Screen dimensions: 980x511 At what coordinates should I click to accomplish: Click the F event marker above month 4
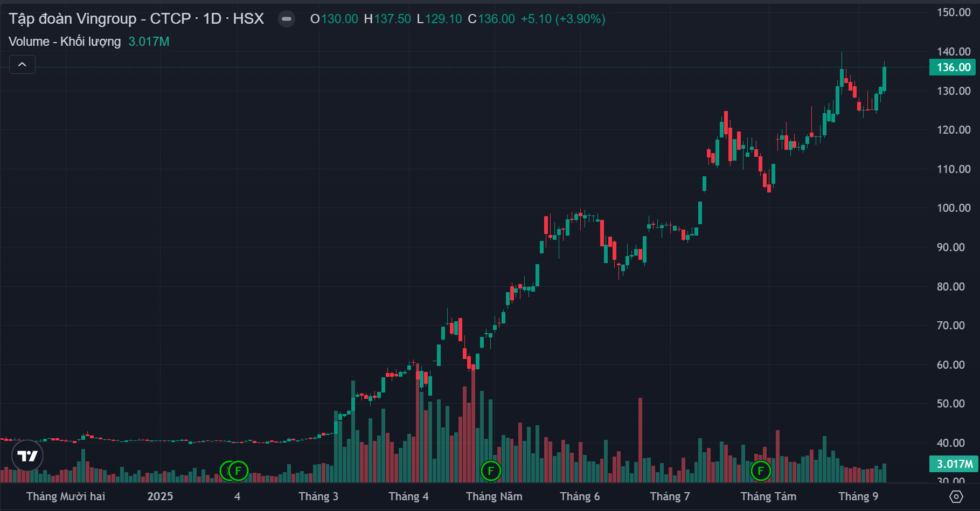[x=238, y=471]
